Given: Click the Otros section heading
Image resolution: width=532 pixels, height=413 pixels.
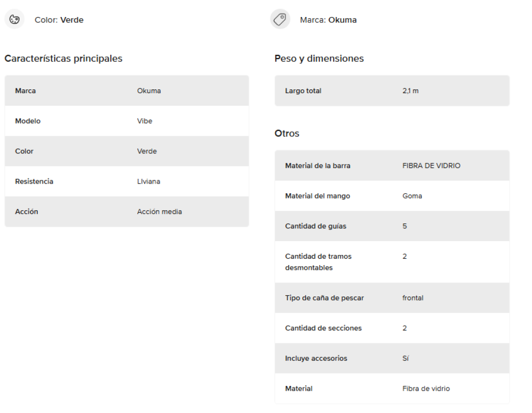Looking at the screenshot, I should 287,134.
